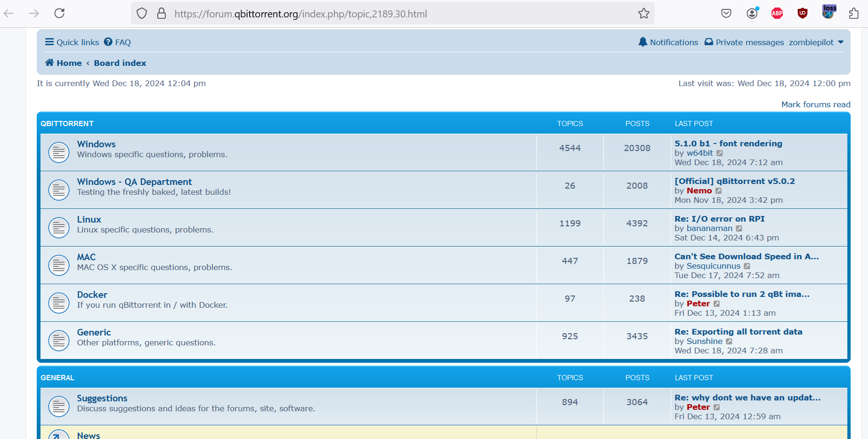Screen dimensions: 868x439
Task: Open 'Can't See Download Speed in A…' post
Action: tap(746, 256)
